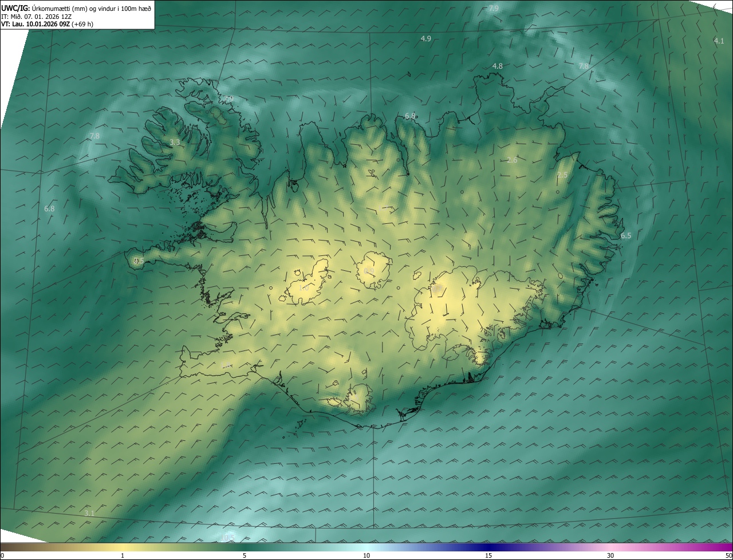The height and width of the screenshot is (560, 733).
Task: Select the 6.5 value off the east coast
Action: (626, 235)
